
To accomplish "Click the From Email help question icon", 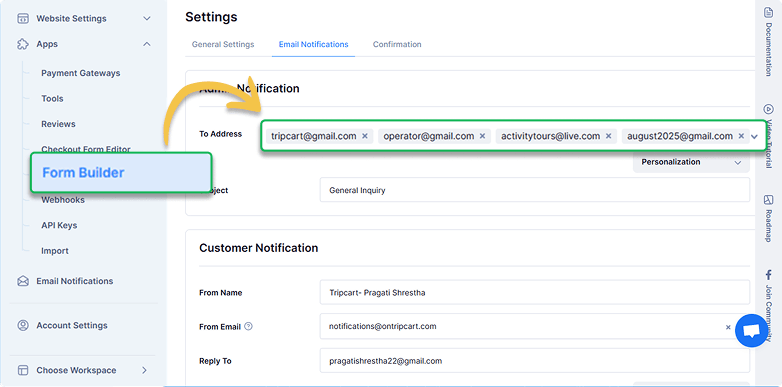I will (249, 327).
